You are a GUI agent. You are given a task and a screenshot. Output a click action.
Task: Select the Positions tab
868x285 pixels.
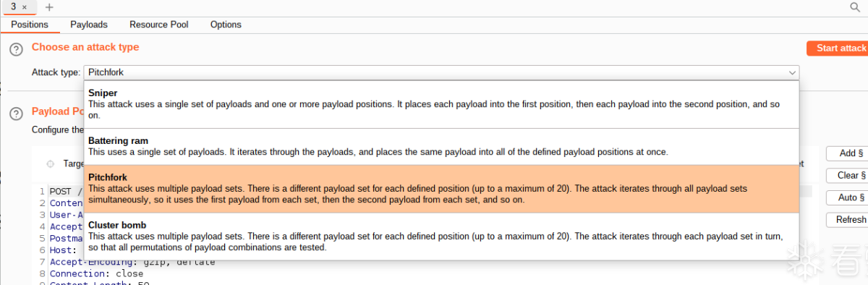pos(30,25)
